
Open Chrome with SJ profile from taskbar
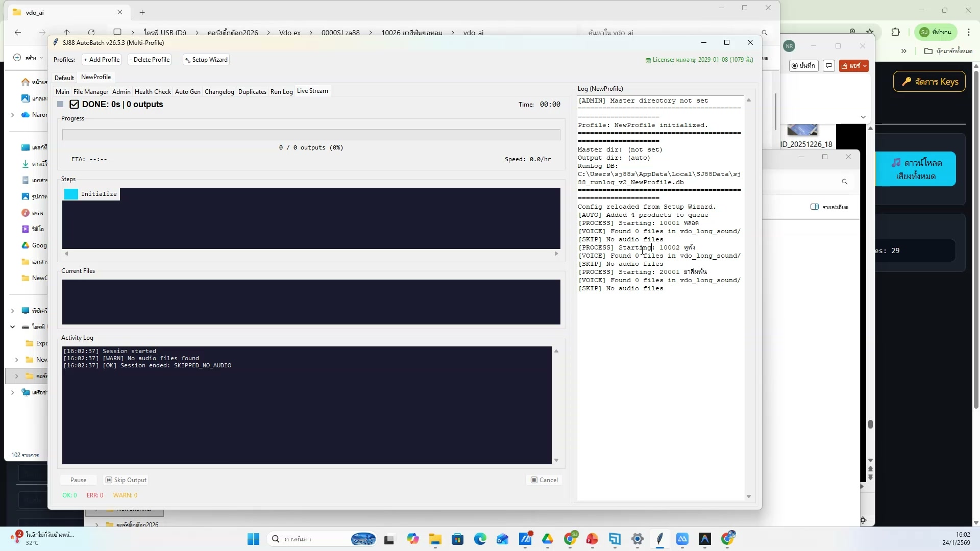[x=572, y=539]
